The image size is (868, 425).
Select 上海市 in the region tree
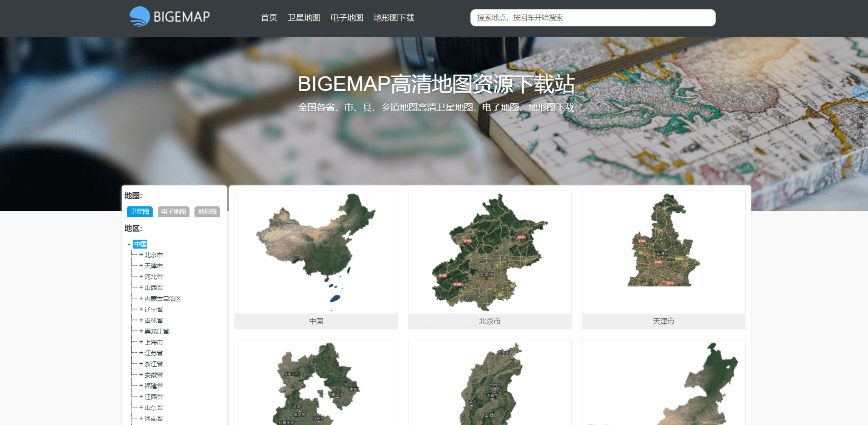point(154,342)
